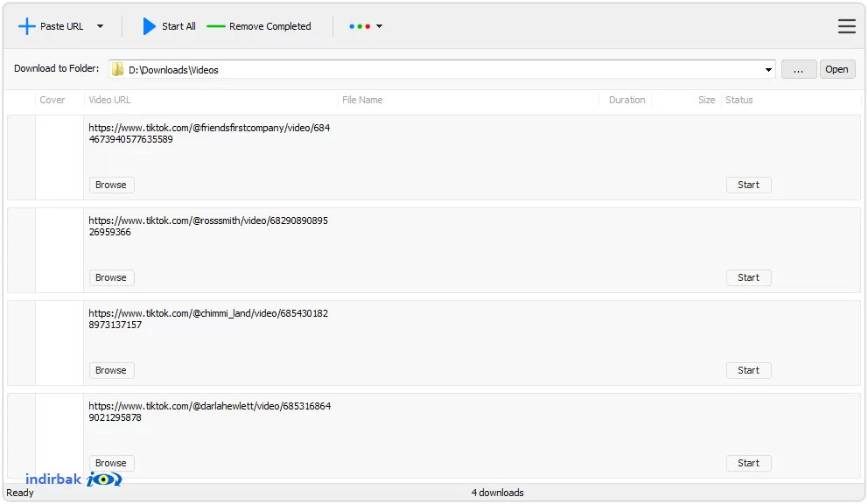The image size is (868, 504).
Task: Click the ellipsis browse folder button
Action: point(799,69)
